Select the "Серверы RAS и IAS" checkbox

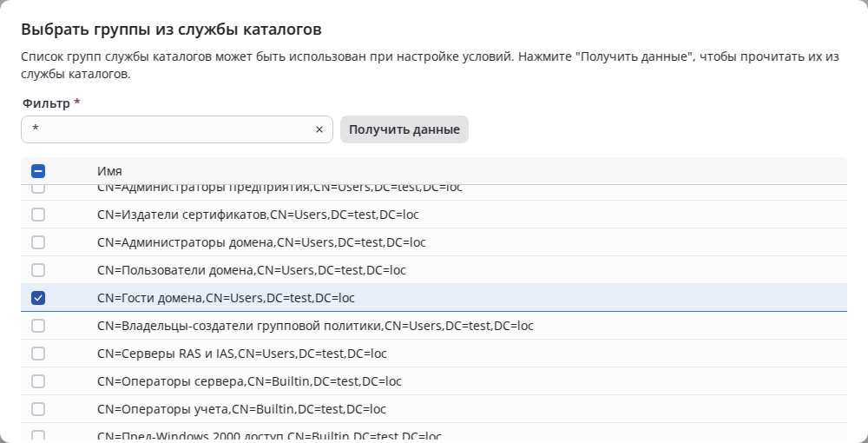click(x=38, y=354)
